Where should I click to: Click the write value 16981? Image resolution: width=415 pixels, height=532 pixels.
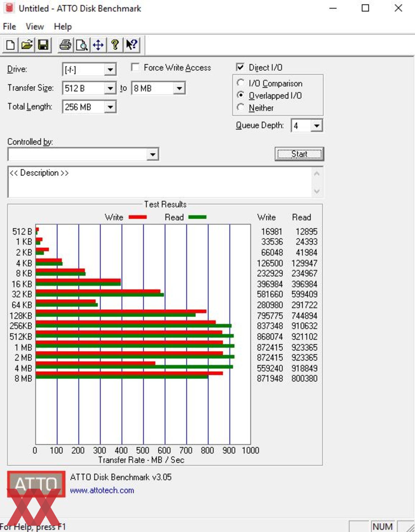coord(272,231)
